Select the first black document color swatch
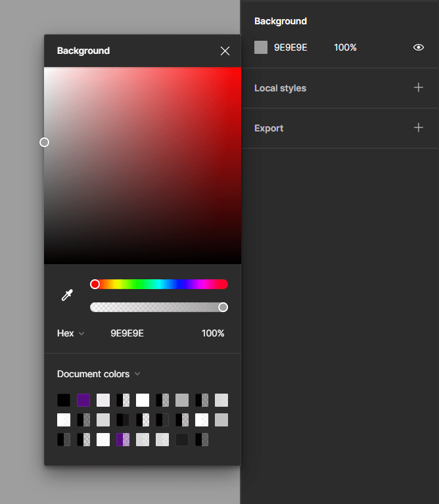 [x=64, y=400]
